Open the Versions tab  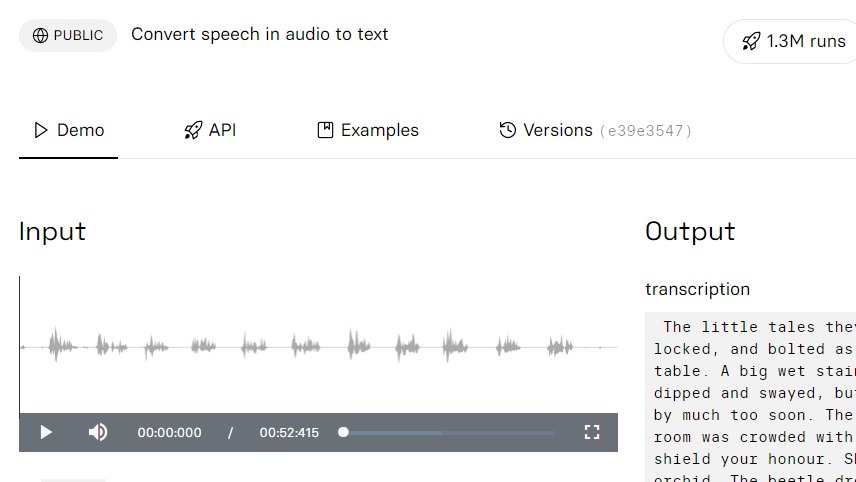[x=595, y=130]
